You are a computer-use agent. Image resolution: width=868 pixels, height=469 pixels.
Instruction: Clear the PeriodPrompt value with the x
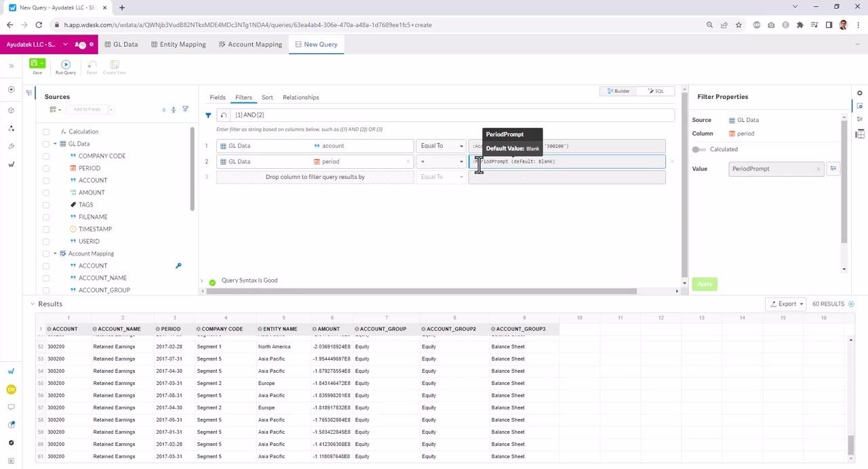(818, 169)
